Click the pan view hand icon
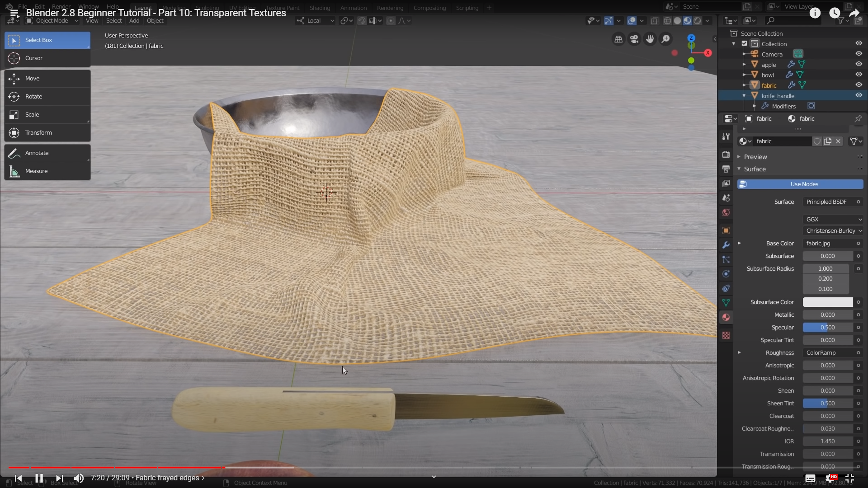The height and width of the screenshot is (488, 868). [650, 39]
